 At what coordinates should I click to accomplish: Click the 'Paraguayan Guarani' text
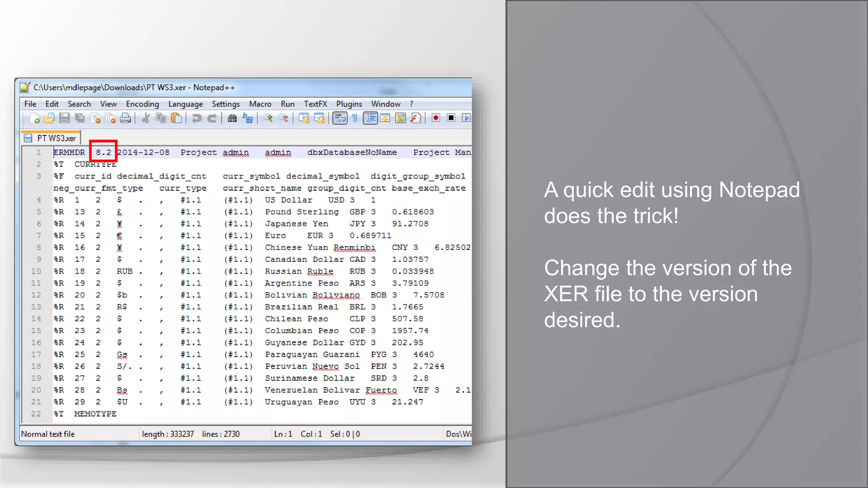[x=312, y=355]
